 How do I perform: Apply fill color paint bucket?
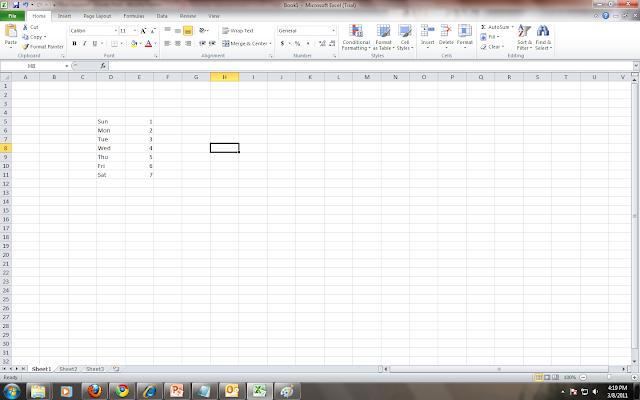click(133, 43)
